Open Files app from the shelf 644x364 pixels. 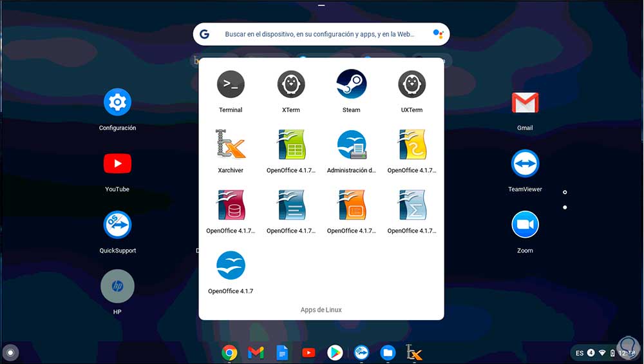tap(388, 353)
